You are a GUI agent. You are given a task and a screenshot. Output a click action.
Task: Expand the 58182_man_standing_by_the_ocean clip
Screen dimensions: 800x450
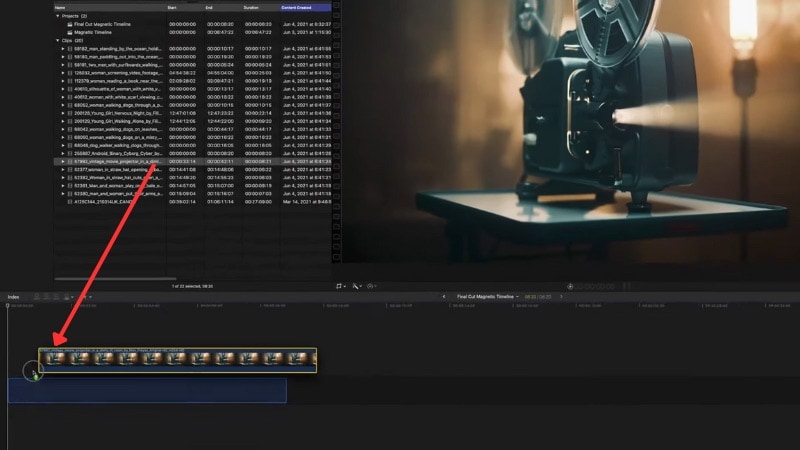[63, 48]
